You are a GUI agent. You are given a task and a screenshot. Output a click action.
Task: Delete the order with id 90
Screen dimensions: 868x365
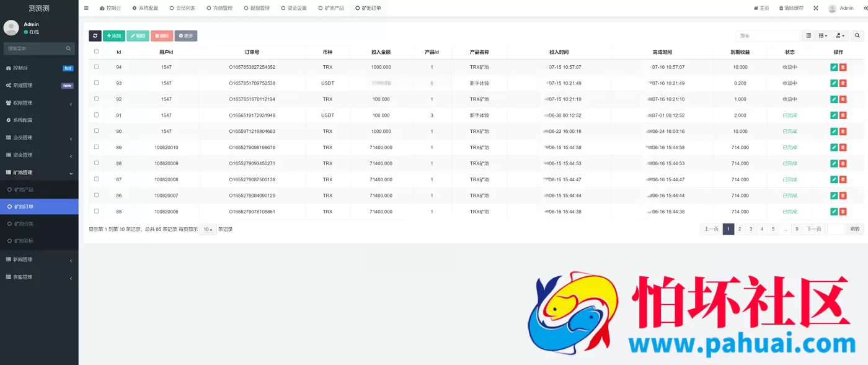click(x=843, y=132)
